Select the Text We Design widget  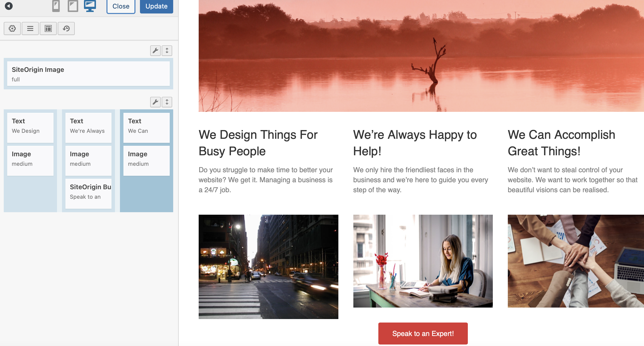coord(30,128)
